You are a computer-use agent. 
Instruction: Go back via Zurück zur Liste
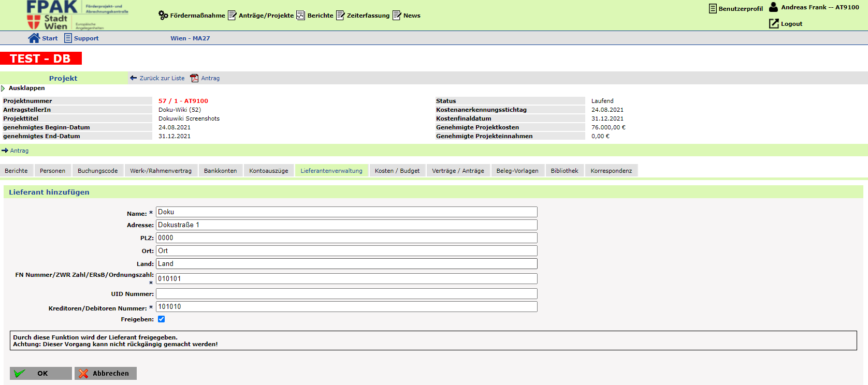click(157, 78)
